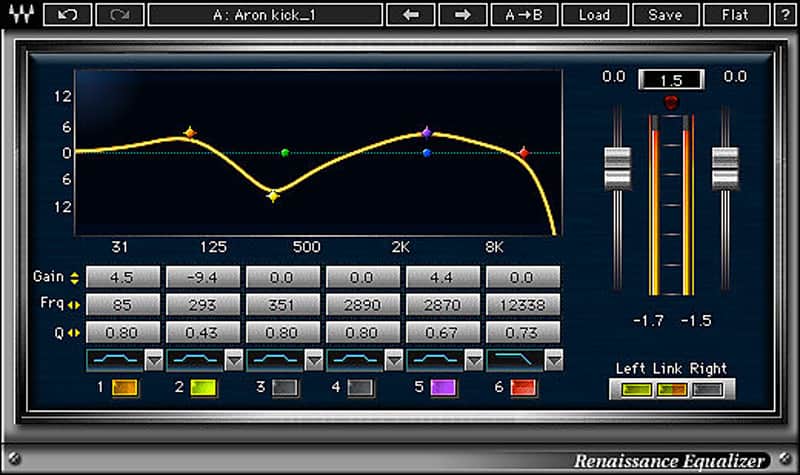Click band 6 frequency field 12338
Viewport: 800px width, 475px height.
(x=523, y=305)
